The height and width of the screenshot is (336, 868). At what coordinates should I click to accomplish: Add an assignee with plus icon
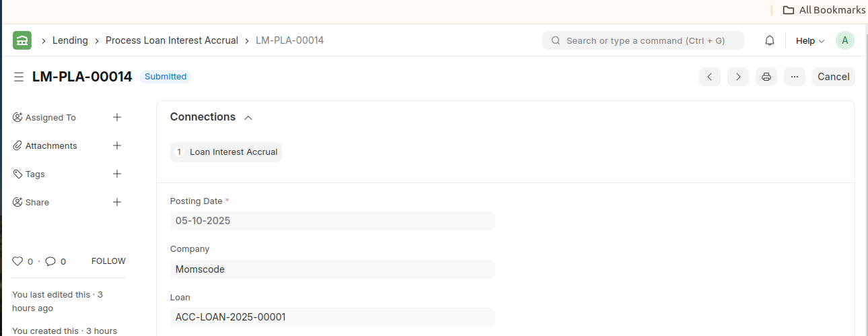point(117,117)
